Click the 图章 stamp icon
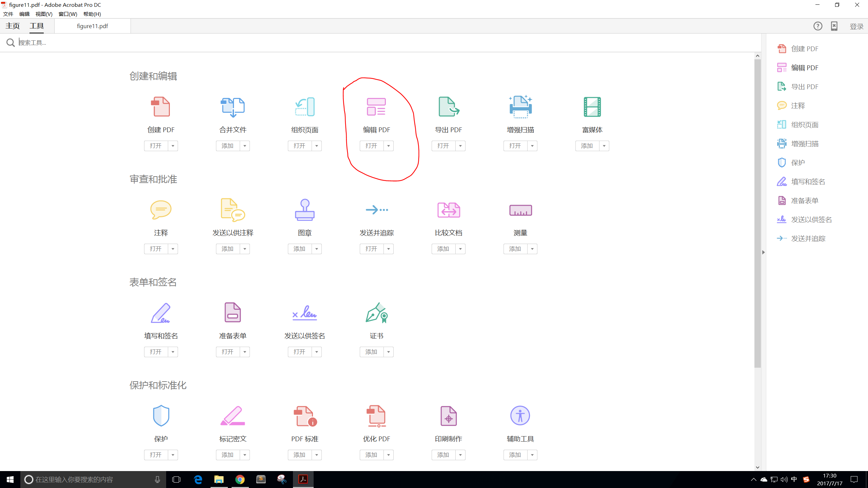Screen dimensions: 868x488 click(x=304, y=210)
